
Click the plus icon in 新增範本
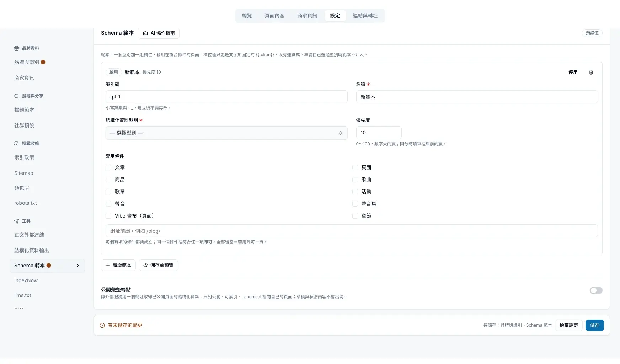[108, 265]
